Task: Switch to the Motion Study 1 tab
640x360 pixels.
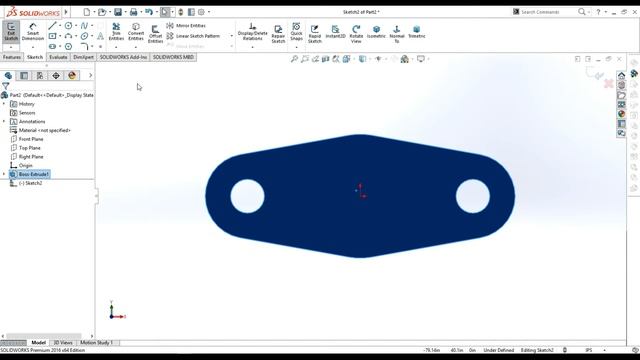Action: point(96,342)
